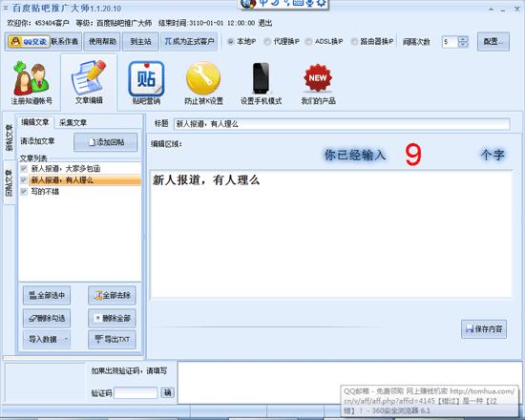Click the IME microphone icon
The image size is (525, 420).
(x=310, y=3)
